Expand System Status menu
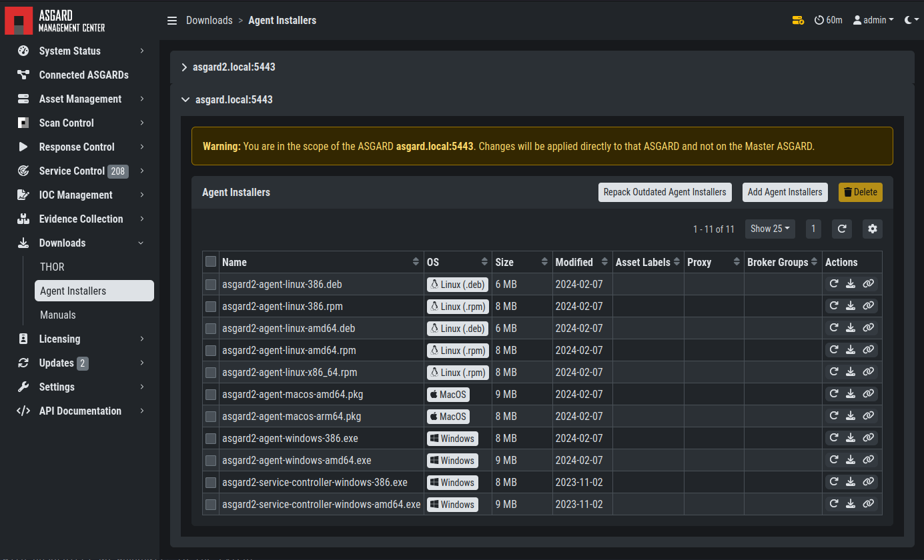Screen dimensions: 924x560 coord(80,51)
